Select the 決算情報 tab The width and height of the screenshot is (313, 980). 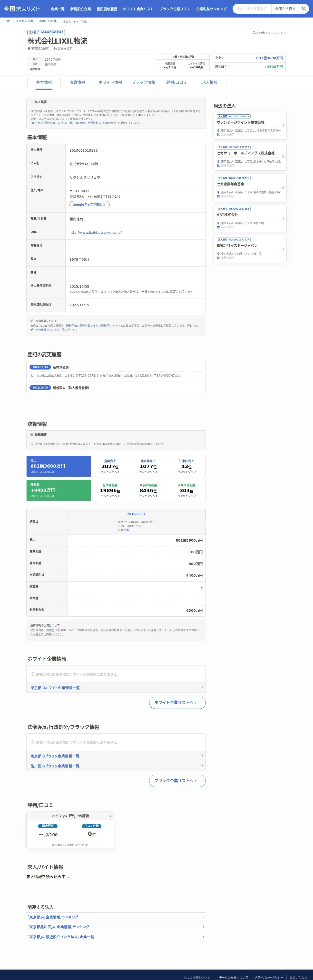tap(77, 82)
